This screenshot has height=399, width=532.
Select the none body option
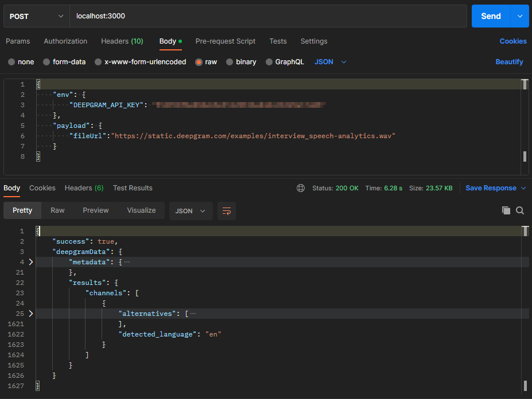(21, 62)
